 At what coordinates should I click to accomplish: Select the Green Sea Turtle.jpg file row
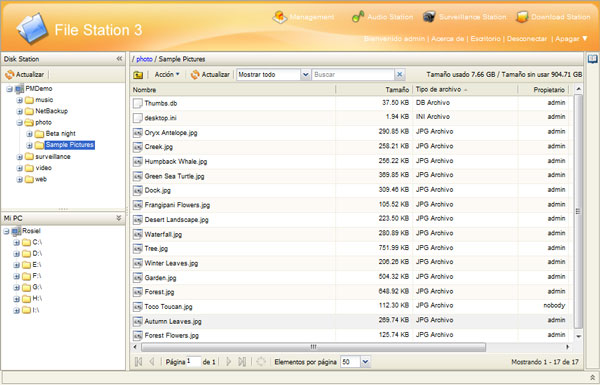coord(351,176)
